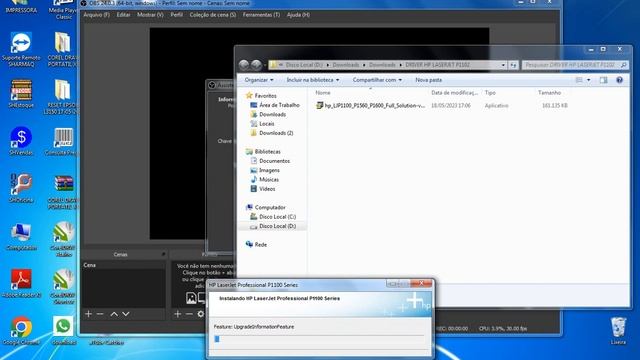Select Downloads (2) in navigation pane
The width and height of the screenshot is (640, 360).
272,133
